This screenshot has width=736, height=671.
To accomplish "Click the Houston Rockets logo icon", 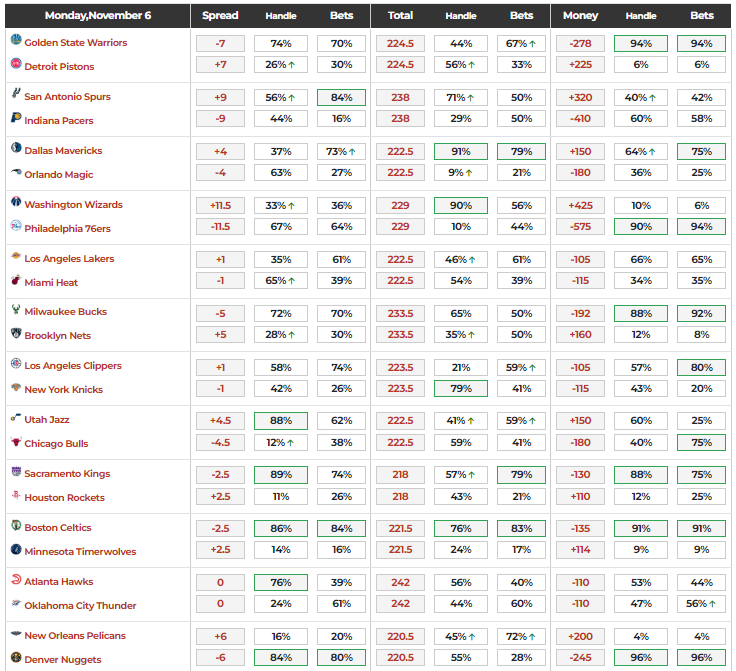I will click(16, 495).
